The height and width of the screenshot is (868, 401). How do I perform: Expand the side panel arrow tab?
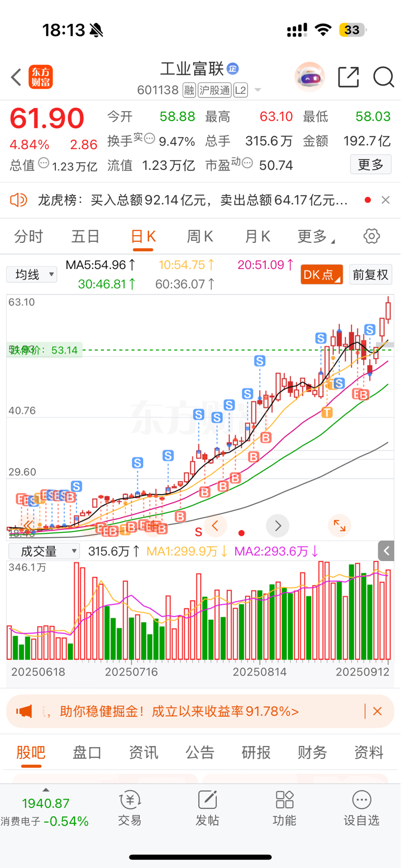point(386,551)
